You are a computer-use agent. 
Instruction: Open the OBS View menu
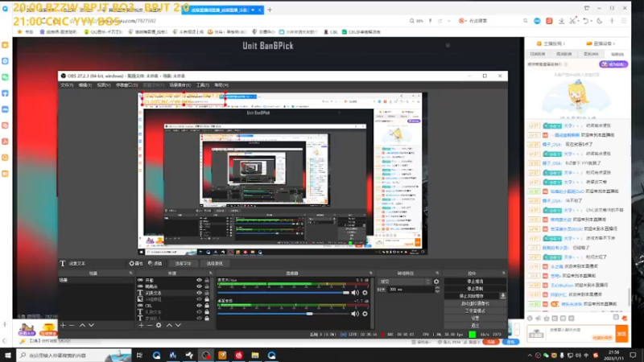pos(104,85)
